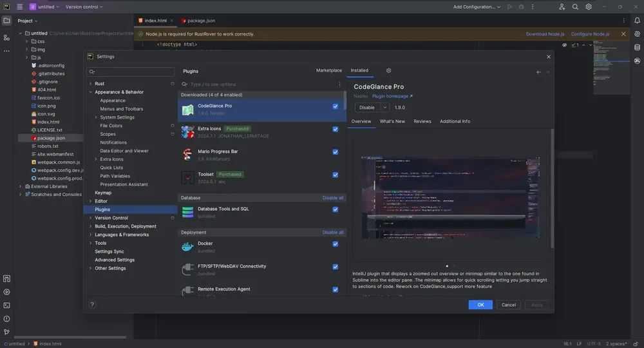Close the Node.js notification banner

[623, 34]
